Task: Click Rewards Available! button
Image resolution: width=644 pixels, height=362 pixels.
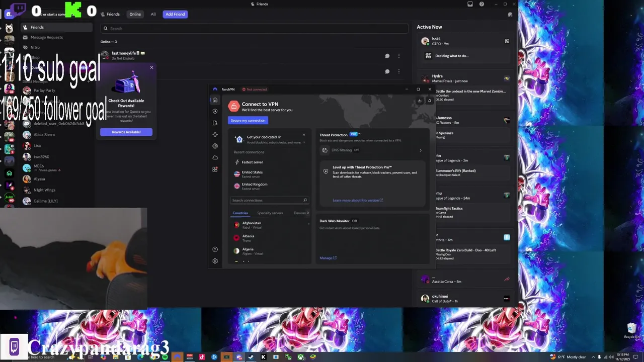Action: click(126, 132)
